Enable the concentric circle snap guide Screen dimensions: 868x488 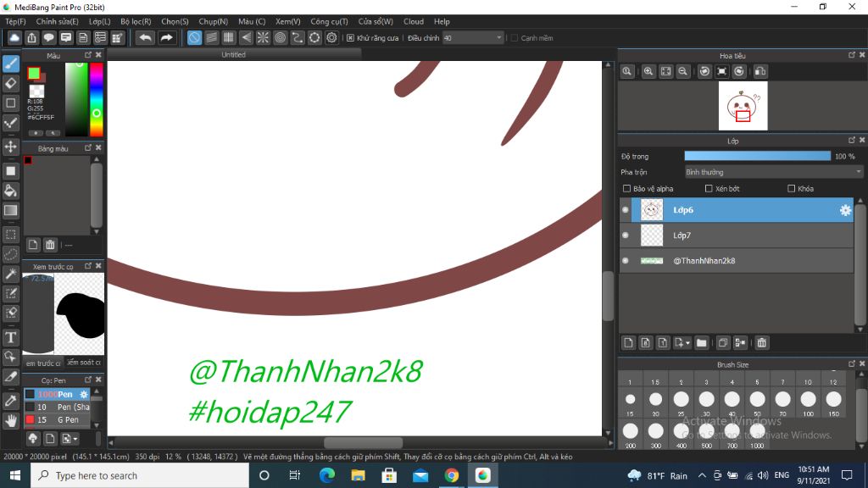280,37
